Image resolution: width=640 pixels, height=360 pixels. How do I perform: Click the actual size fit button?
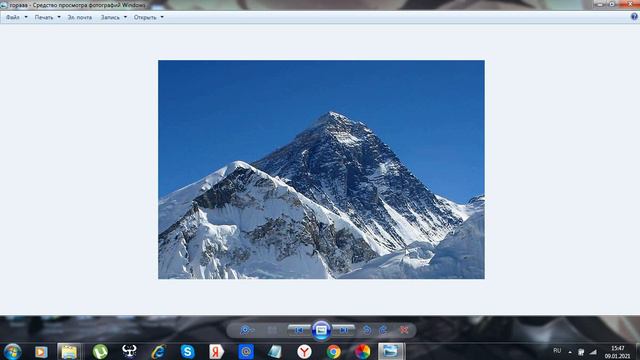[x=272, y=330]
